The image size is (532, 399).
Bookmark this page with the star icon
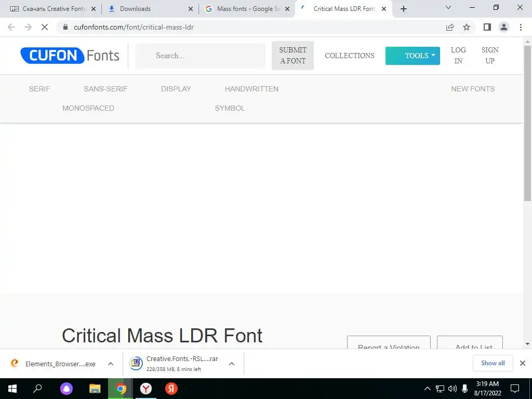pyautogui.click(x=467, y=27)
